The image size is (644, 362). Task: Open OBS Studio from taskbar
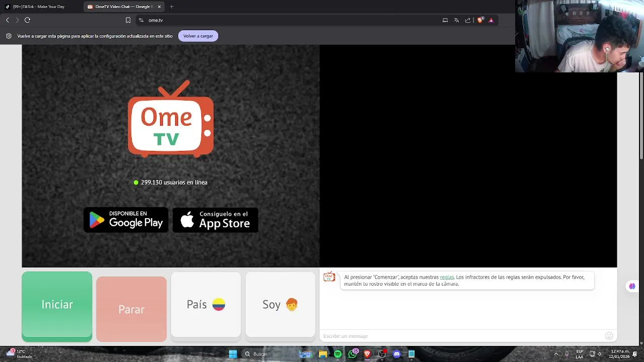click(x=382, y=354)
